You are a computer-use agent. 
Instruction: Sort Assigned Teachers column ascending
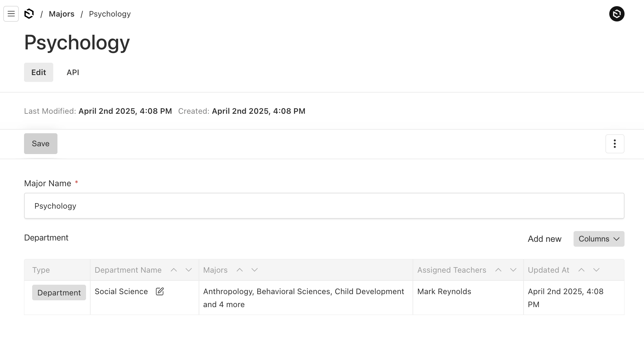pos(498,270)
